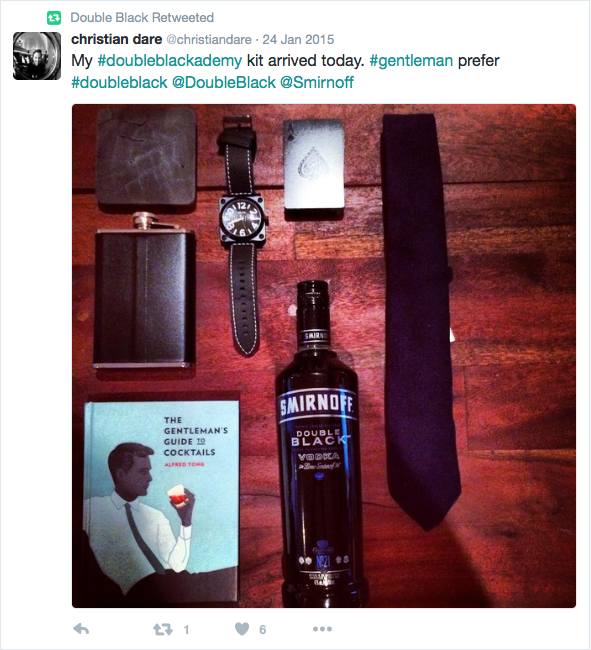591x650 pixels.
Task: Click the heart like icon
Action: click(x=242, y=629)
